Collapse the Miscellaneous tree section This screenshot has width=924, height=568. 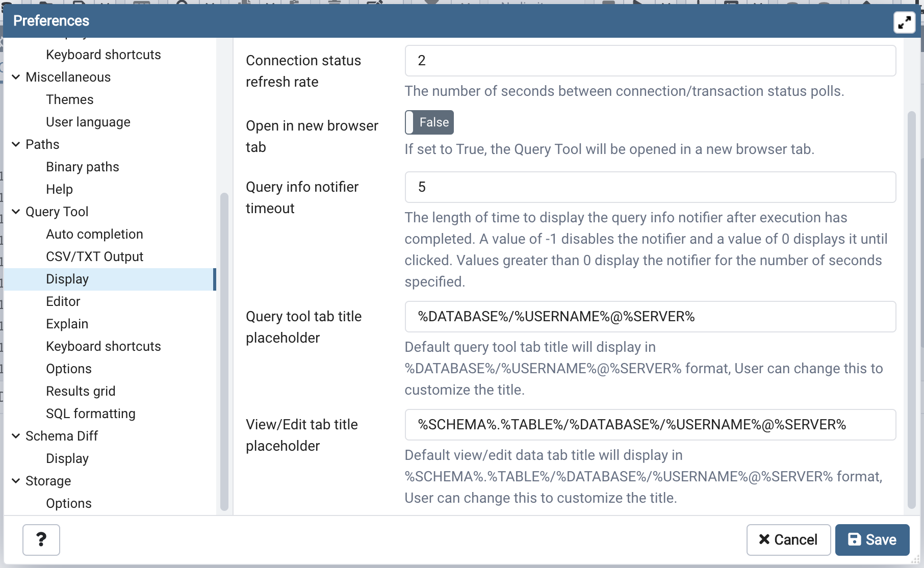16,77
